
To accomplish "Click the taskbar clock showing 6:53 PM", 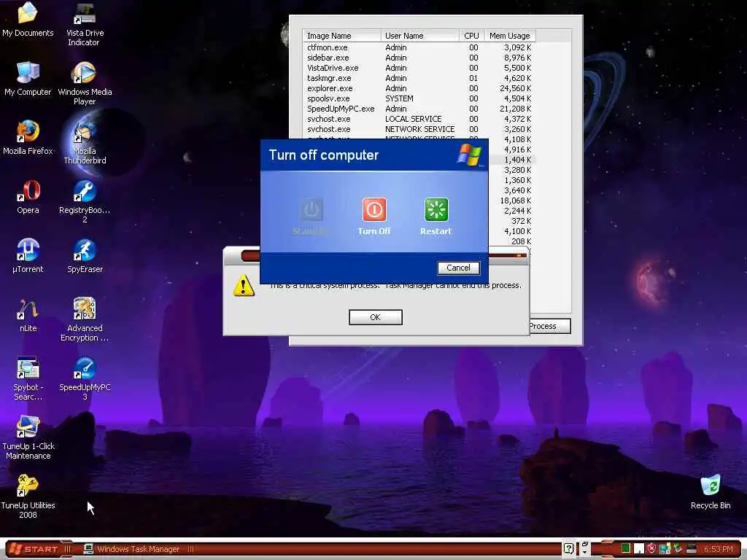I will pos(719,549).
